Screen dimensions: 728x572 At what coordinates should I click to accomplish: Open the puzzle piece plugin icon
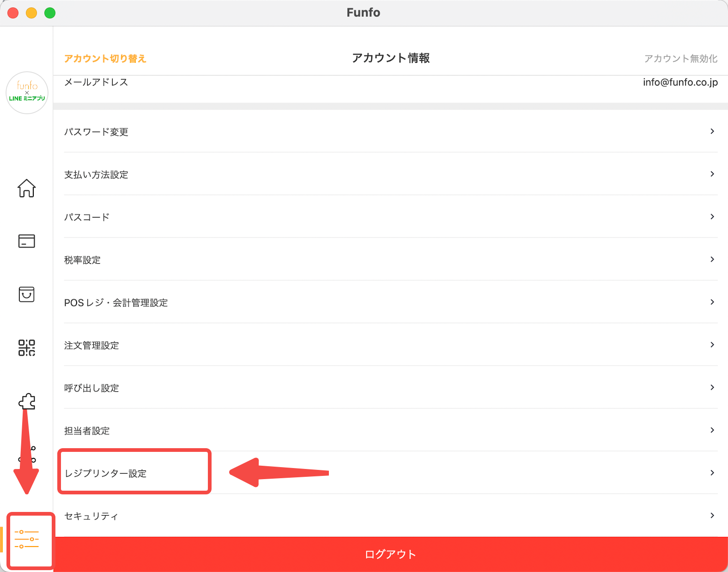[27, 401]
